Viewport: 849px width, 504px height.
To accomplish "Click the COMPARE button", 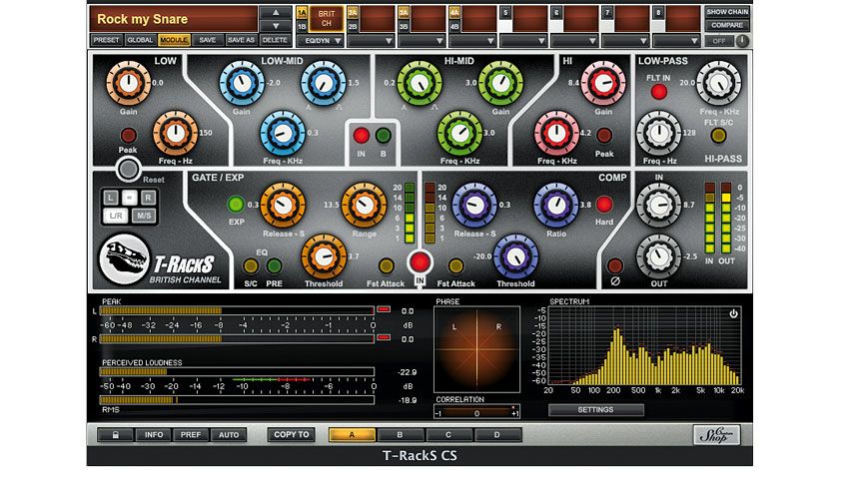I will pos(727,25).
